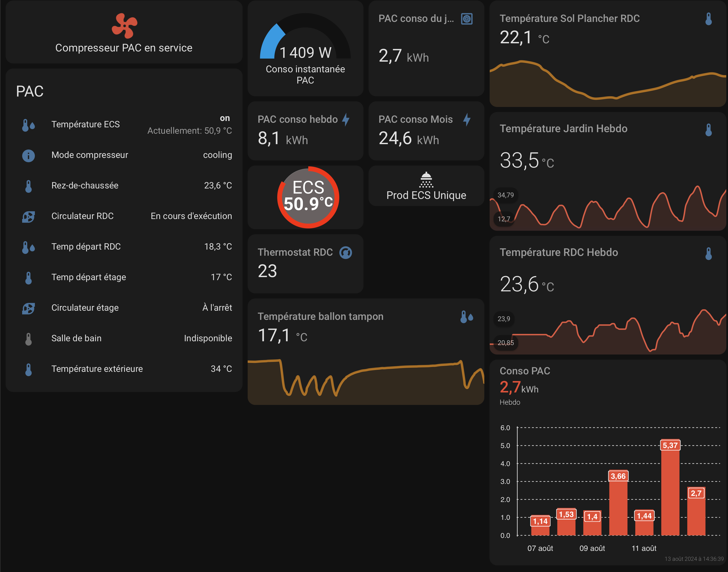
Task: Click the PAC conso du jour radiator icon
Action: coord(467,19)
